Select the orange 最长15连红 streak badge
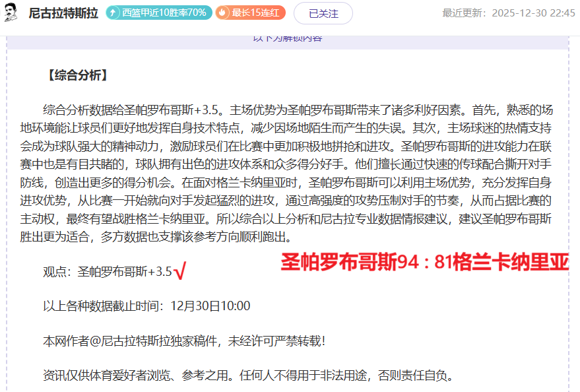The width and height of the screenshot is (580, 392). coord(251,11)
